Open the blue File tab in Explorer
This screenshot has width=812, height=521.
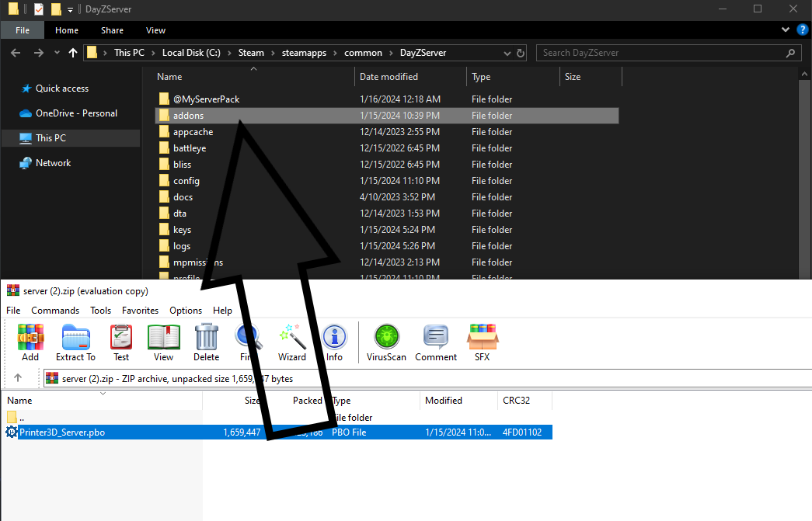(x=23, y=30)
